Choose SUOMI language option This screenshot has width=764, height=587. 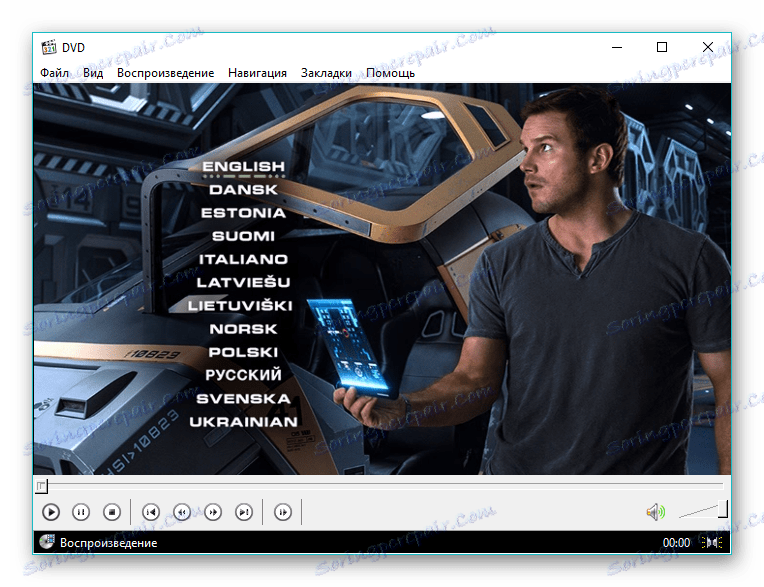click(x=243, y=236)
